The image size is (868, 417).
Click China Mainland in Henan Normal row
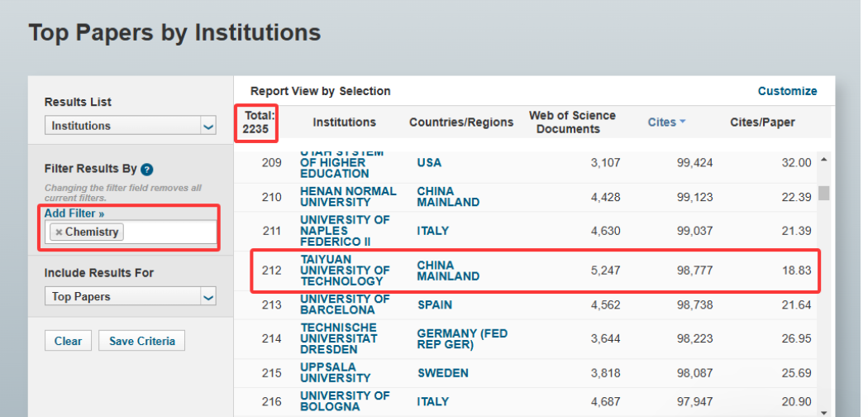pos(448,197)
